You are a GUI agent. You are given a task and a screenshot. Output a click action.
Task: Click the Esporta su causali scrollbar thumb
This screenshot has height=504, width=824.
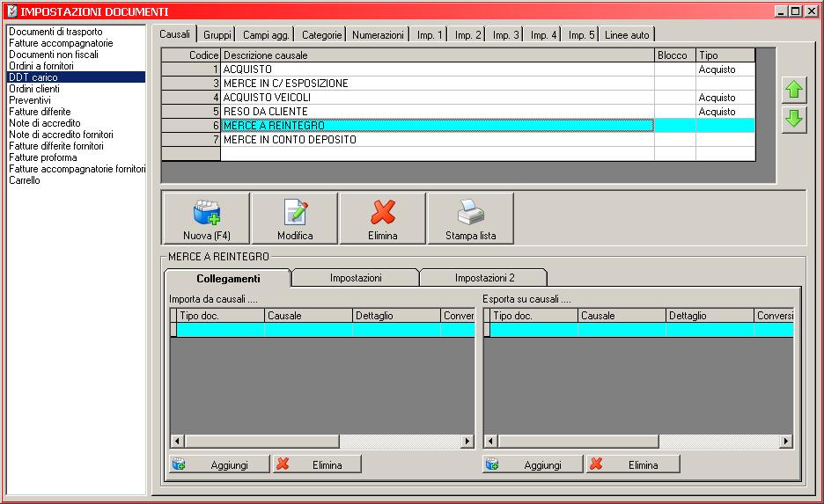(x=578, y=441)
